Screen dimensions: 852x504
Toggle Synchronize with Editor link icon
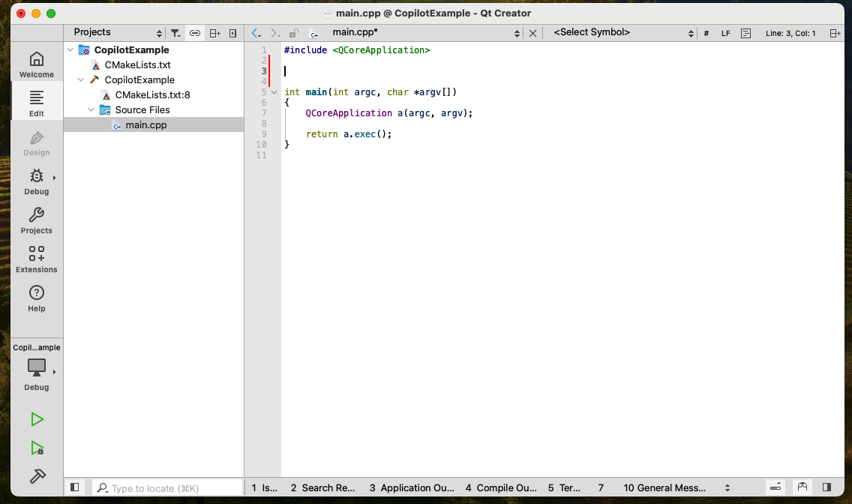194,33
